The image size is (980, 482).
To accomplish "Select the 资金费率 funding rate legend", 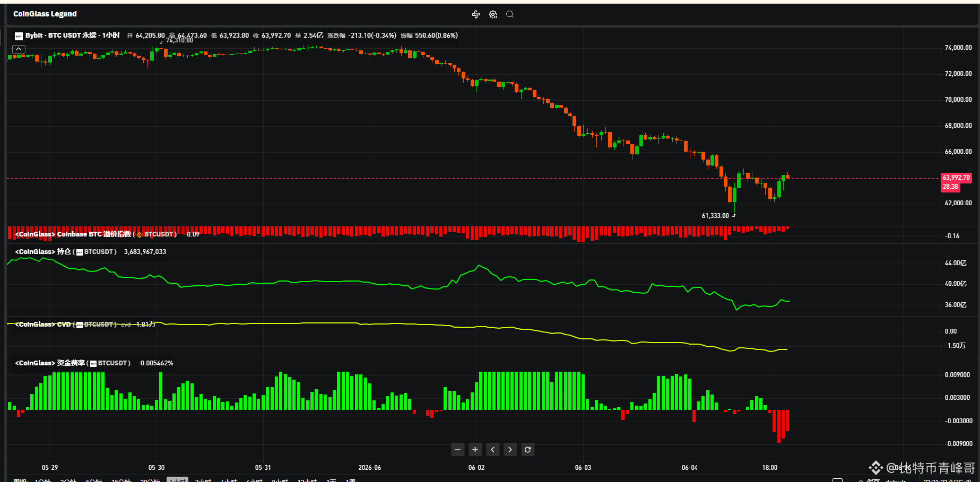I will 73,363.
